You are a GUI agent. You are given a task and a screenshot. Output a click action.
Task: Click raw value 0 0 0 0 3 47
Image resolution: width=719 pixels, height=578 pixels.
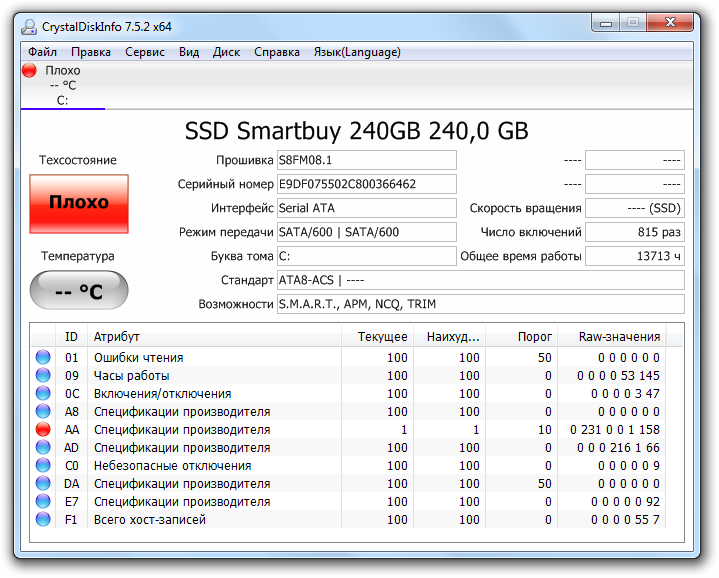click(x=625, y=393)
